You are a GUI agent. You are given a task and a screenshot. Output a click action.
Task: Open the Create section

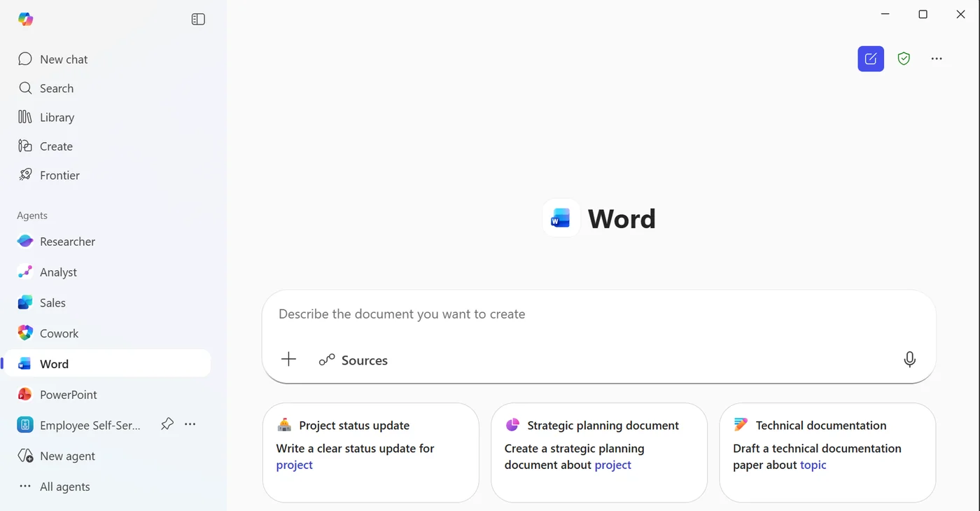click(x=106, y=146)
